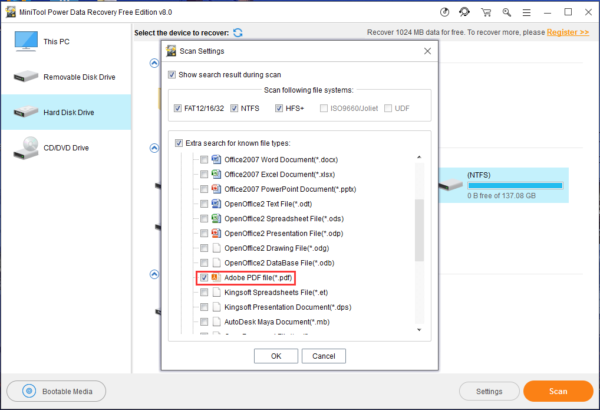Screen dimensions: 600x410
Task: Uncheck the FAT12/16/32 file system checkbox
Action: (178, 108)
